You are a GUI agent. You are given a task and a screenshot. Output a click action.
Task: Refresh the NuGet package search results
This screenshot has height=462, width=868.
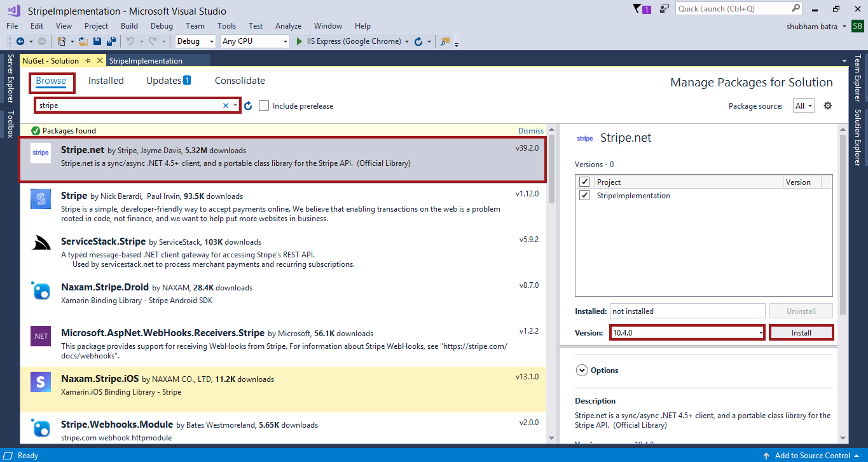tap(248, 105)
